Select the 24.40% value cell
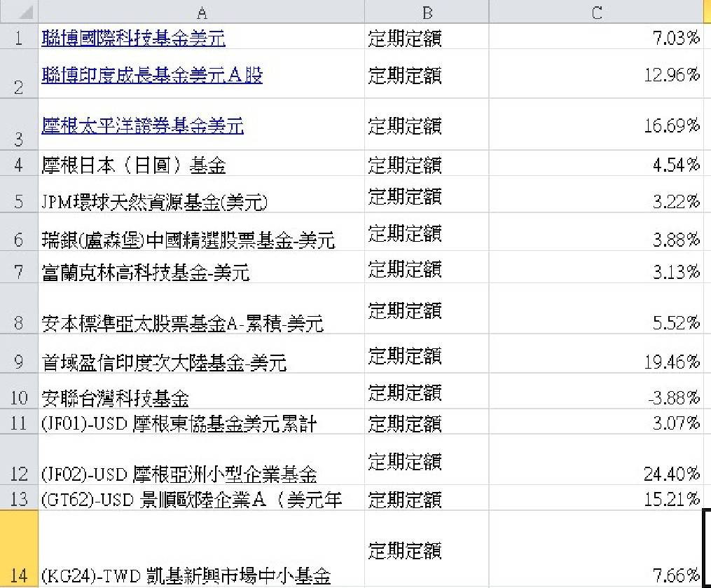 pos(596,460)
